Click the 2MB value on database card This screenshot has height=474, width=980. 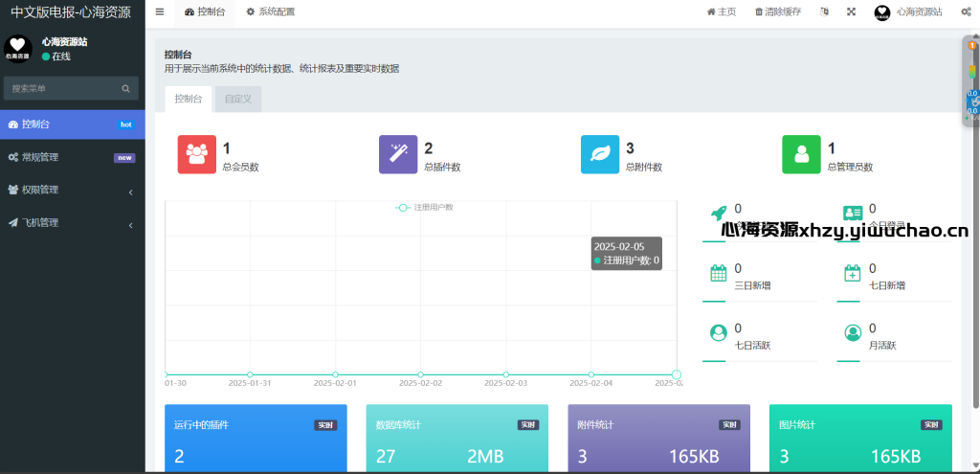pyautogui.click(x=485, y=457)
